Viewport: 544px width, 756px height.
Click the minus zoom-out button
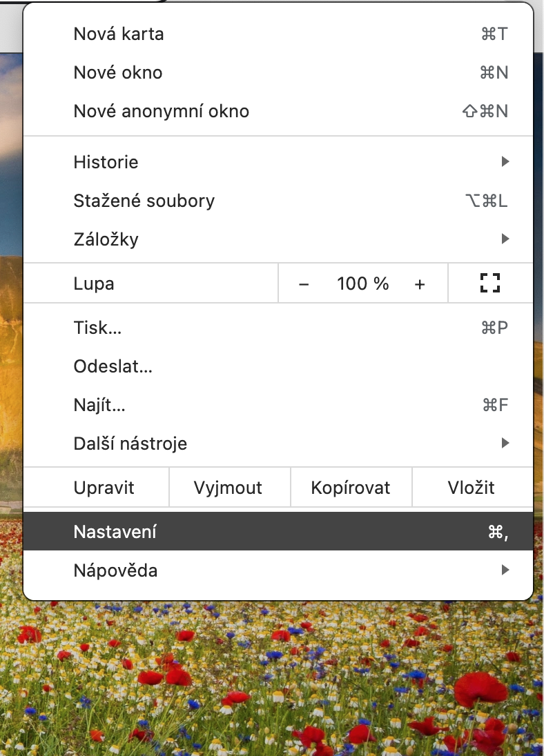[304, 283]
